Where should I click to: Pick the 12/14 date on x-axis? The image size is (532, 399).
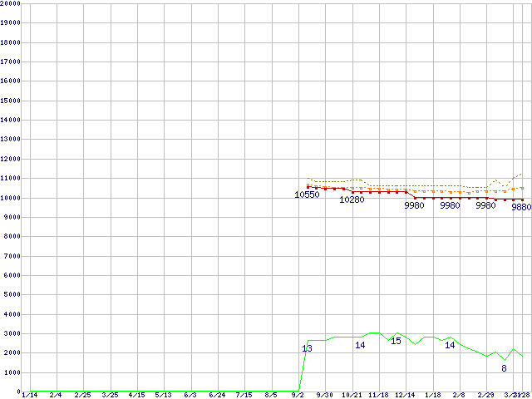[405, 395]
